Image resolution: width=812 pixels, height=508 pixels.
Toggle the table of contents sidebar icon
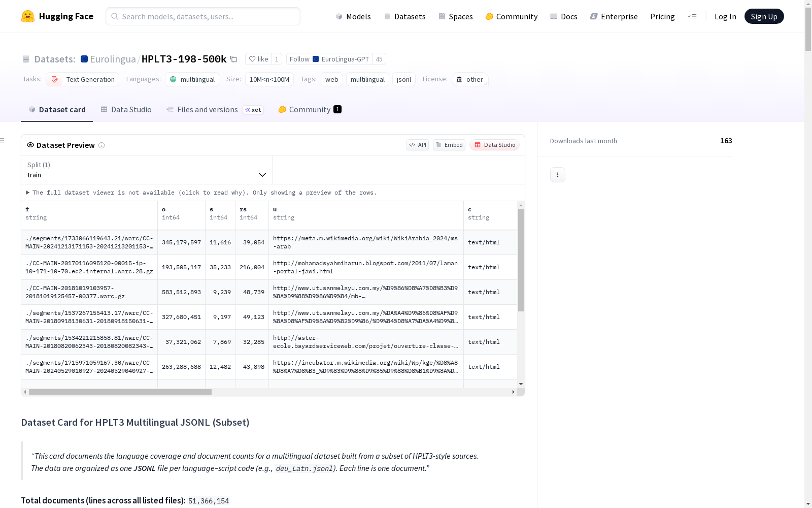pyautogui.click(x=3, y=140)
